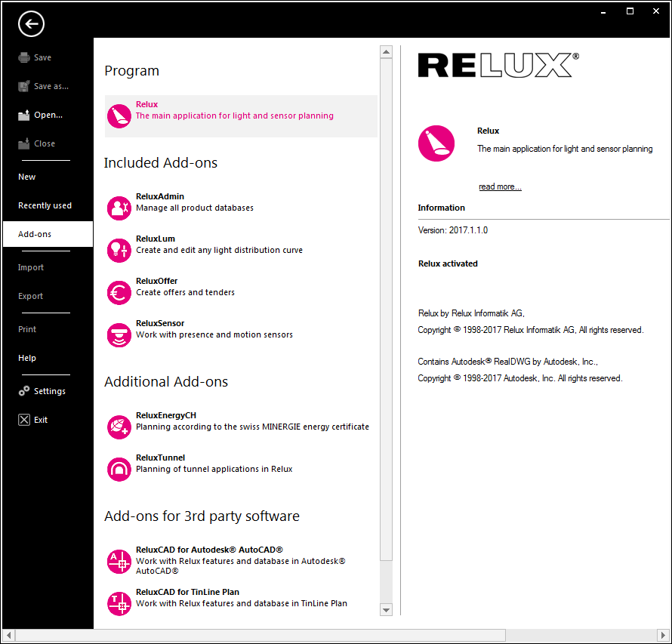Click the add-ons list vertical scrollbar thumb
This screenshot has width=672, height=644.
[386, 310]
